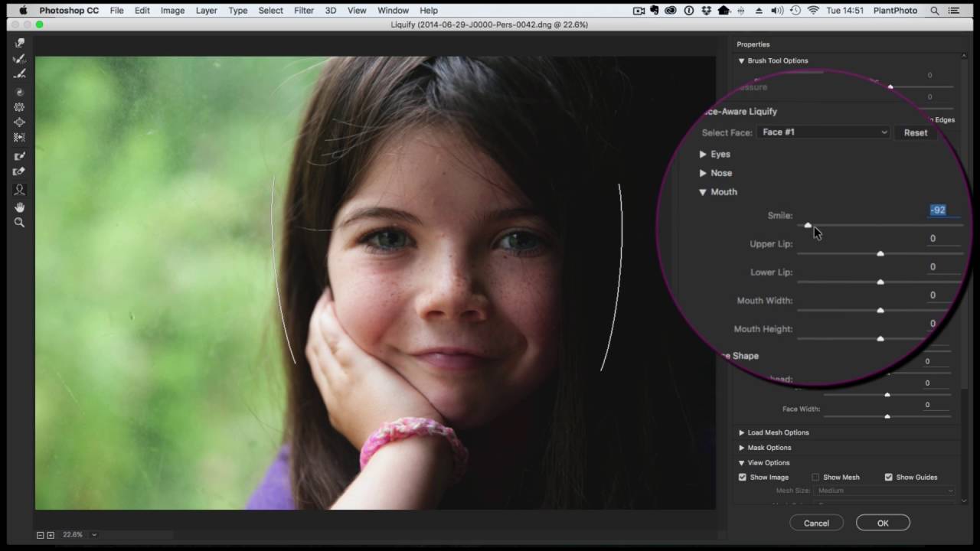
Task: Select the Twirl Clockwise tool
Action: pyautogui.click(x=20, y=93)
